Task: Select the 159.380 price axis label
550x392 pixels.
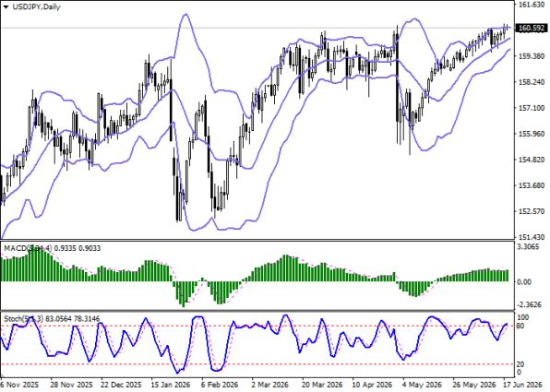Action: (x=532, y=56)
